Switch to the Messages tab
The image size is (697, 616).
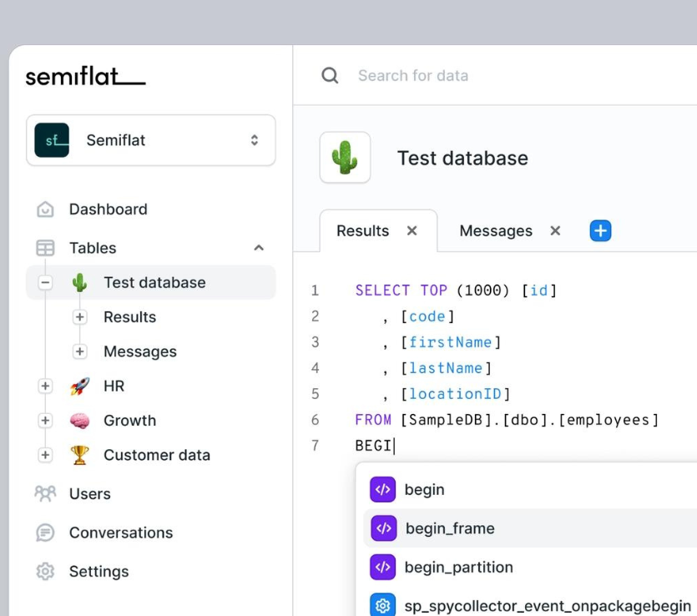pyautogui.click(x=495, y=231)
